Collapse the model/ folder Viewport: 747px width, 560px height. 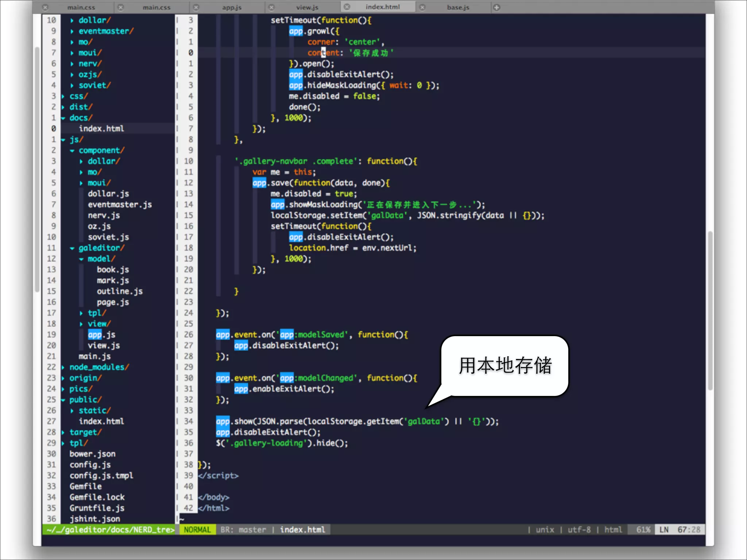pos(81,259)
